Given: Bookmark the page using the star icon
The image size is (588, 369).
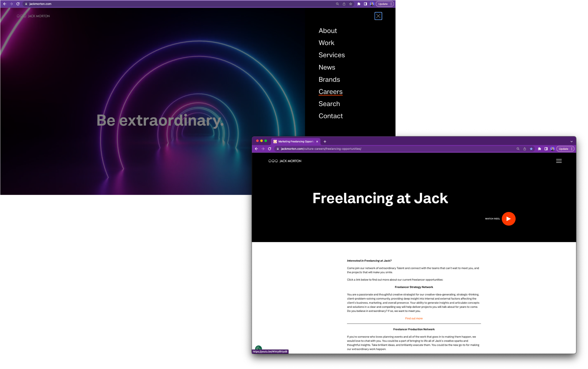Looking at the screenshot, I should coord(531,149).
